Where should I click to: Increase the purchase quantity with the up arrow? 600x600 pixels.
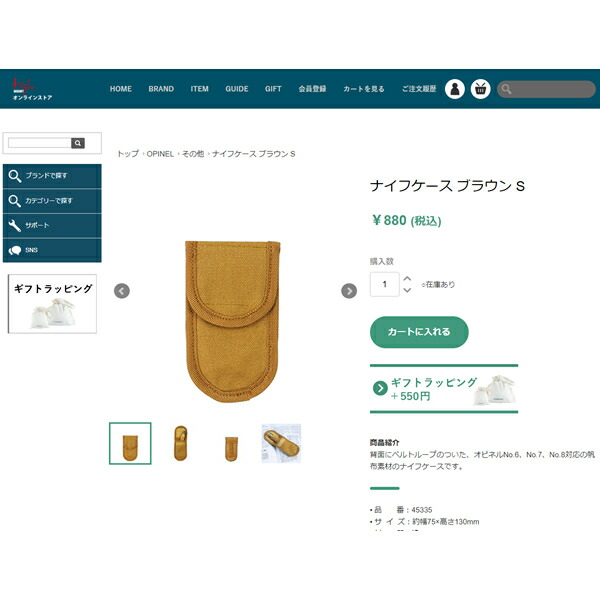pos(407,279)
